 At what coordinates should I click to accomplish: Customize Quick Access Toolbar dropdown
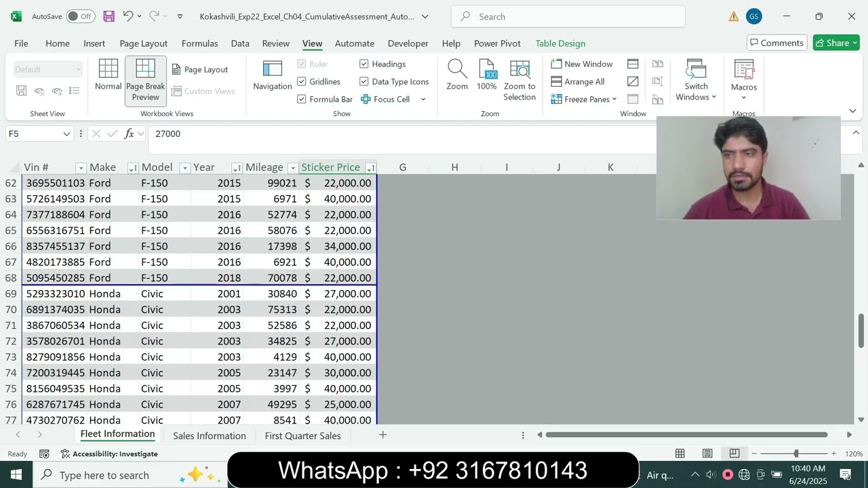tap(180, 16)
